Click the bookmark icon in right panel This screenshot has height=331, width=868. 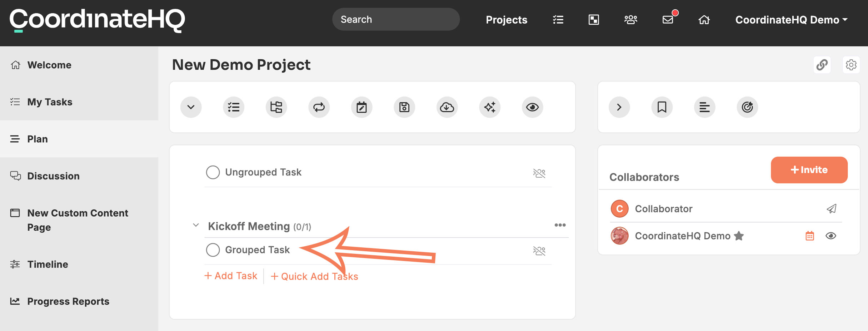(662, 107)
